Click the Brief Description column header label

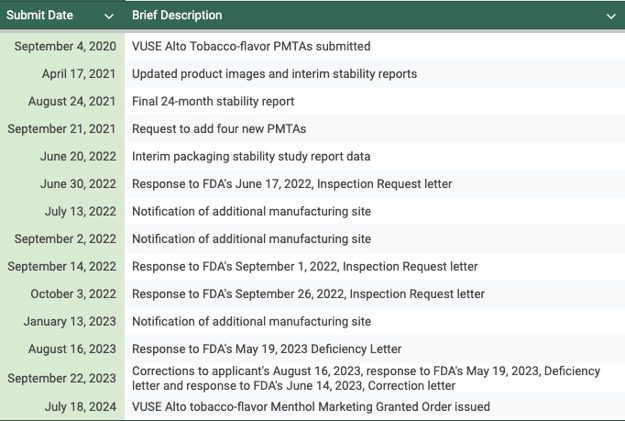tap(177, 15)
